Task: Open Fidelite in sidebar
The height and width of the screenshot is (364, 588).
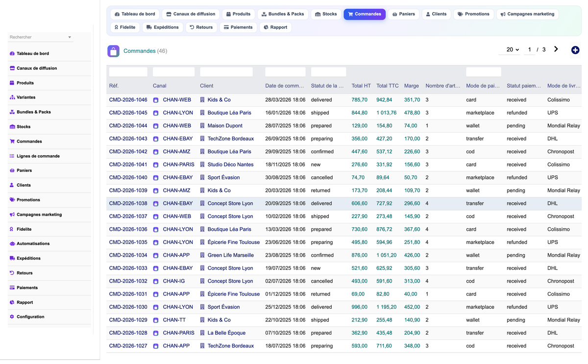Action: (24, 229)
